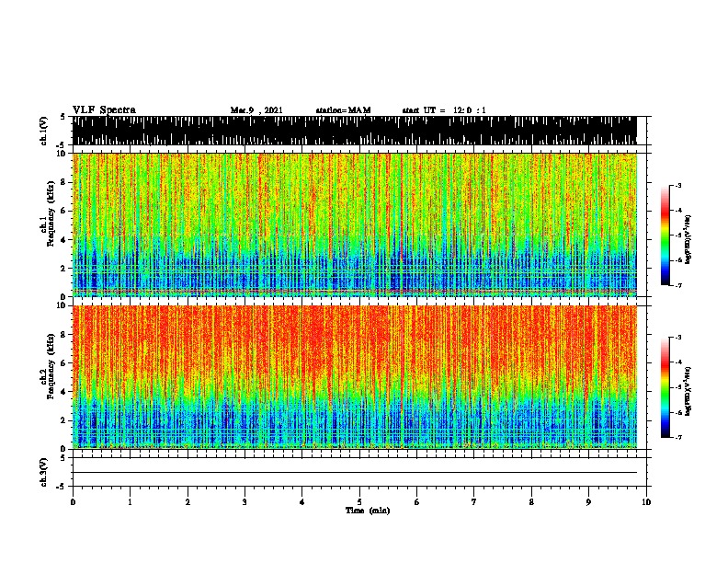
Task: Click the "-7" label on ch.2 colorbar
Action: point(678,437)
